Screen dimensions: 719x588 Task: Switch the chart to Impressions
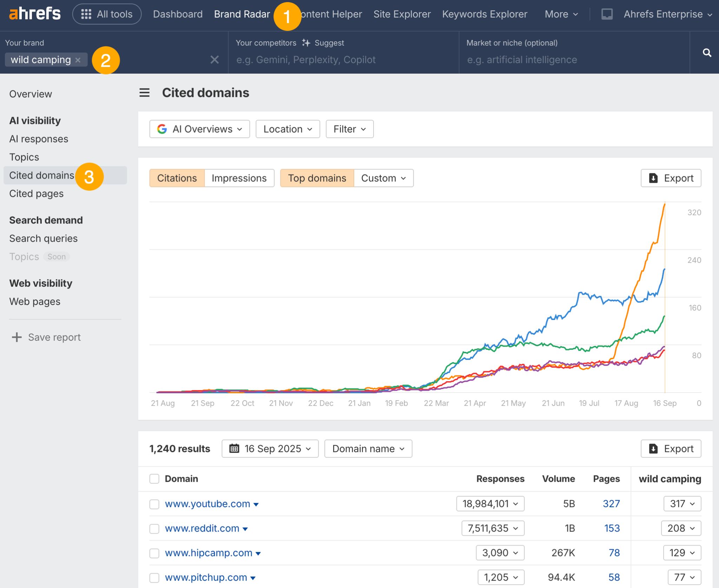click(x=239, y=178)
